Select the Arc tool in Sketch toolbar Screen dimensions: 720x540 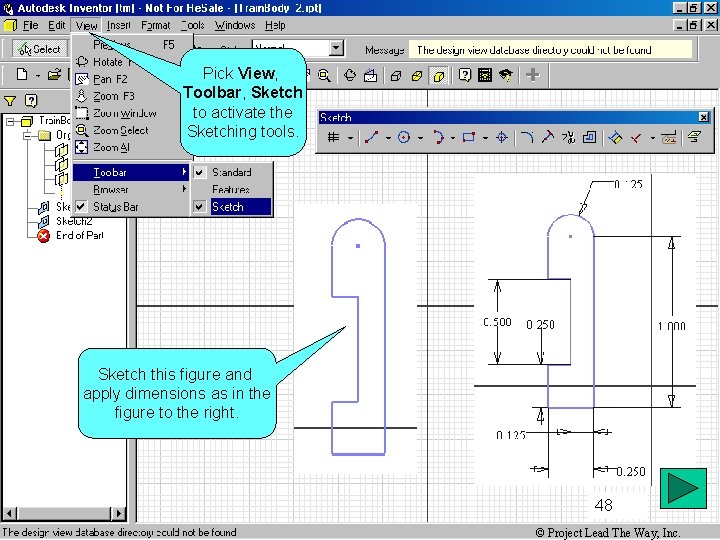coord(438,137)
